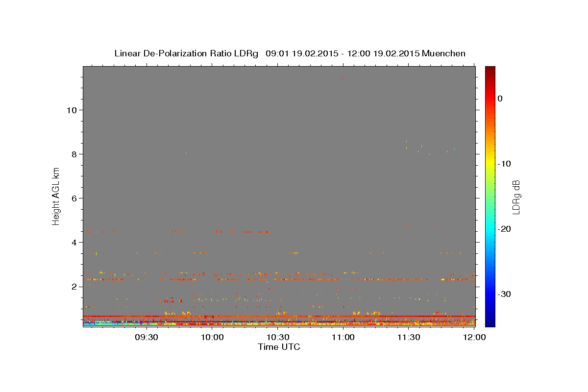Click the 'Muenchen' location in the title
The height and width of the screenshot is (392, 588).
point(443,53)
